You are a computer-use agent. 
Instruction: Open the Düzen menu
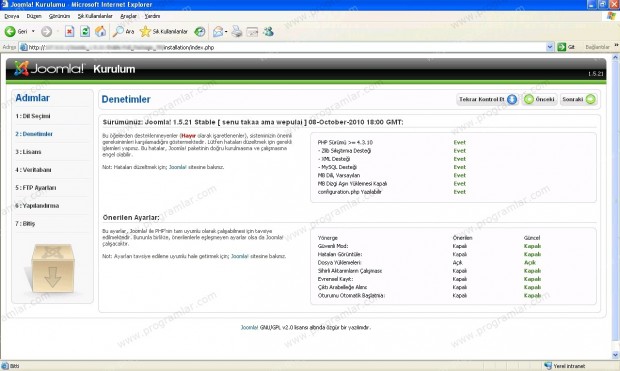click(x=34, y=16)
